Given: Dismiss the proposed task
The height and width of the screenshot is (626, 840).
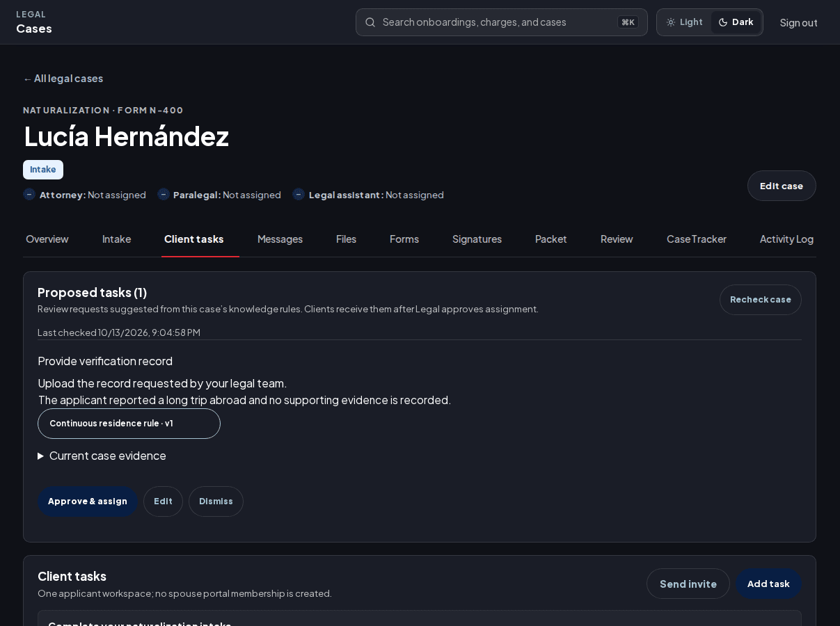Looking at the screenshot, I should tap(216, 501).
